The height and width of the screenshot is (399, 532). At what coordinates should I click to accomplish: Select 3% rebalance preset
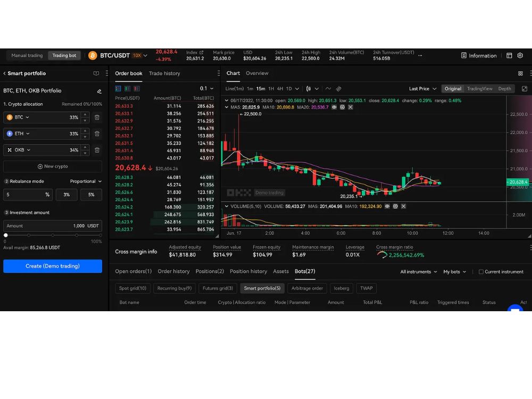(66, 195)
